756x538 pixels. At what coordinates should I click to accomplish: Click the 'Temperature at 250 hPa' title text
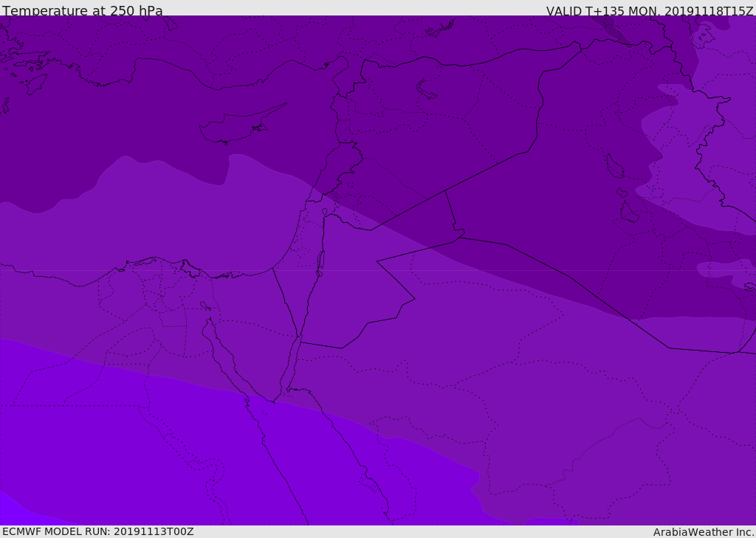83,10
